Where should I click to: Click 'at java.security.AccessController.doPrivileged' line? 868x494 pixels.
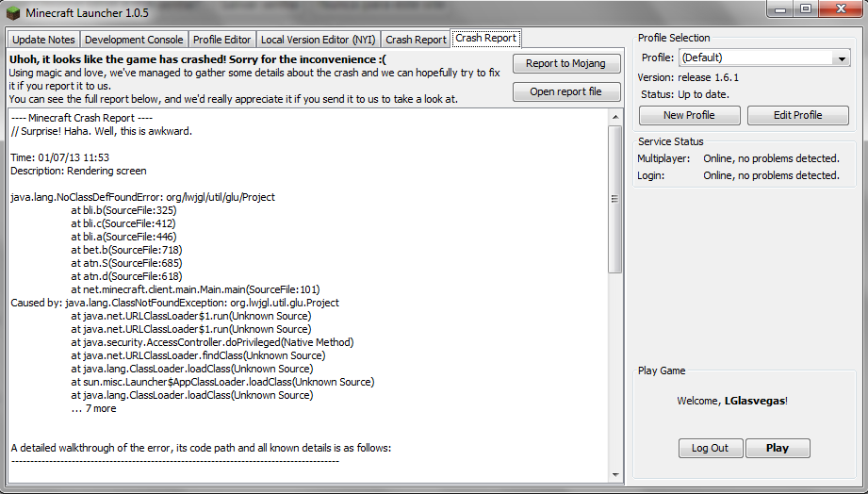click(x=212, y=343)
